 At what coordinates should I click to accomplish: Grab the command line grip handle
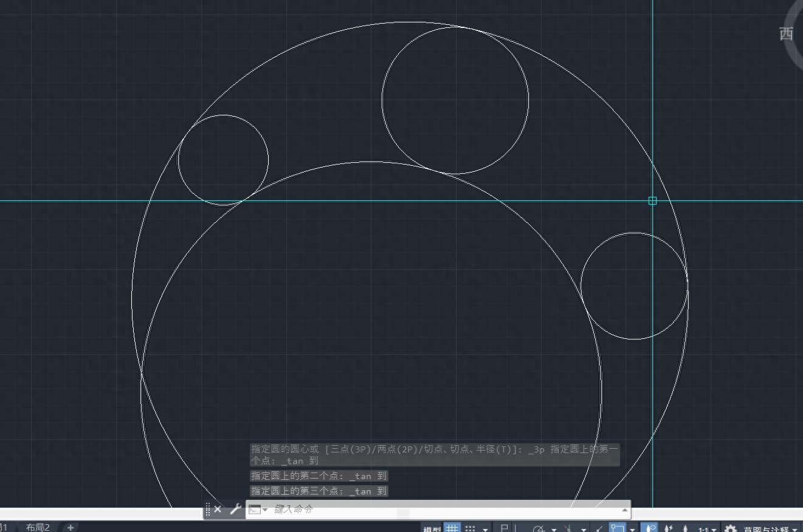pos(208,510)
